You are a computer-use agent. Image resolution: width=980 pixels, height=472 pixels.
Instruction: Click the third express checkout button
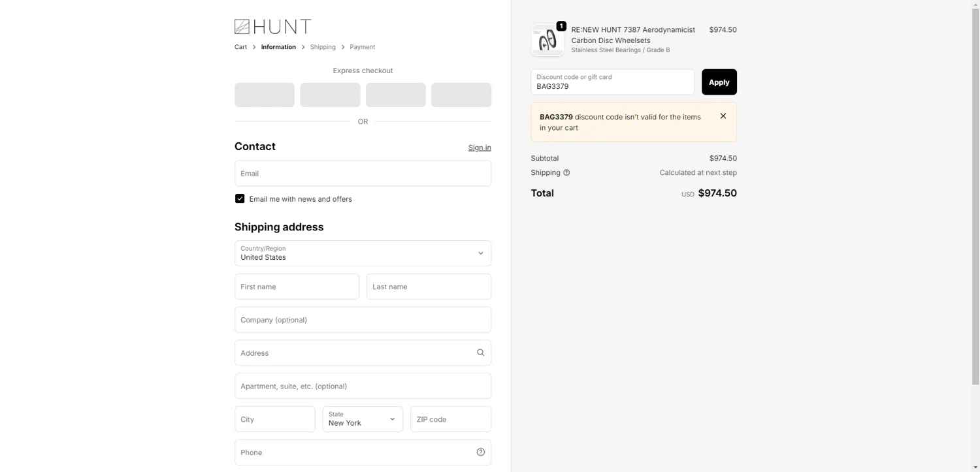click(x=396, y=95)
